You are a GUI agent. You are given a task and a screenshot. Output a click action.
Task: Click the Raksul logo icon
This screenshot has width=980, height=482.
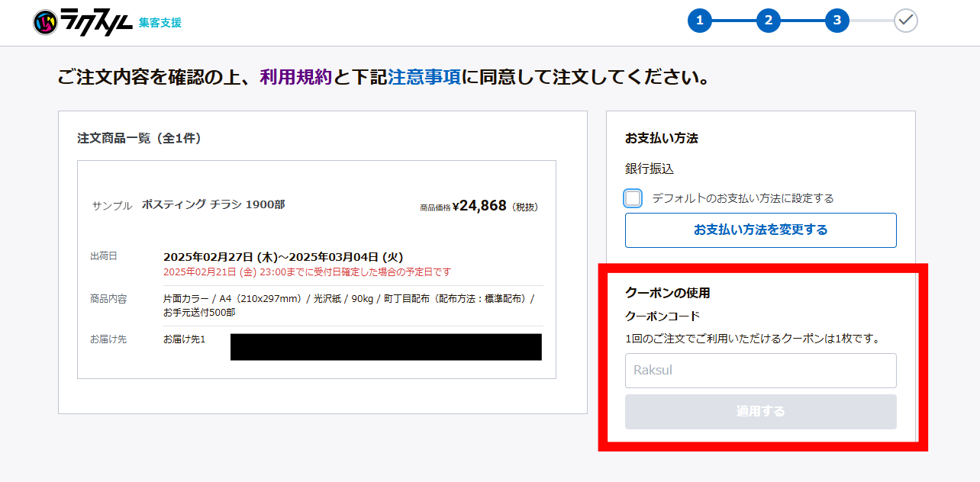44,22
